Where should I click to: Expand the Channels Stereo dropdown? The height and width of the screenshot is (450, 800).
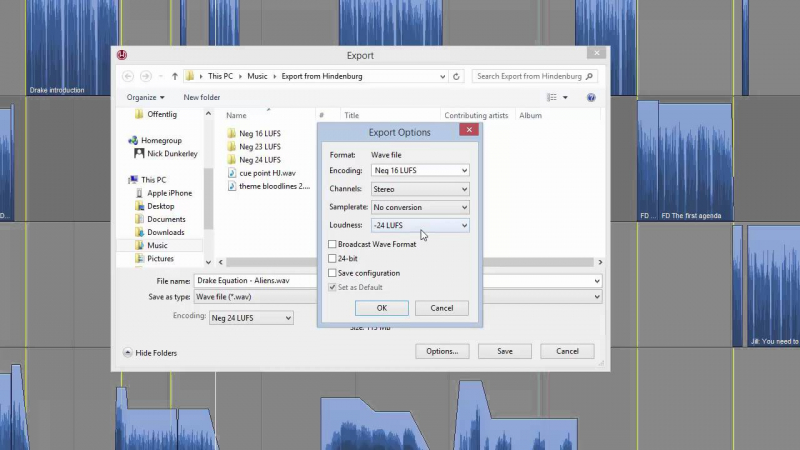tap(420, 189)
